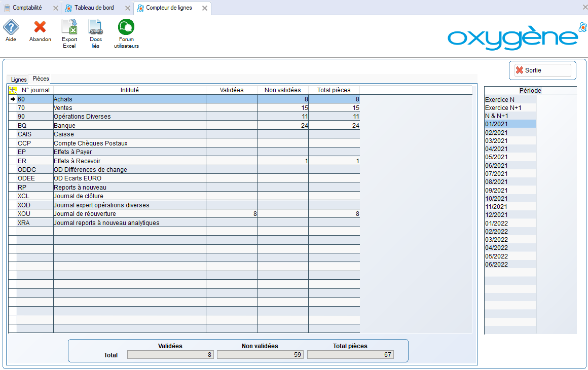Switch to the Tableau de bord tab
The height and width of the screenshot is (370, 588).
click(94, 8)
